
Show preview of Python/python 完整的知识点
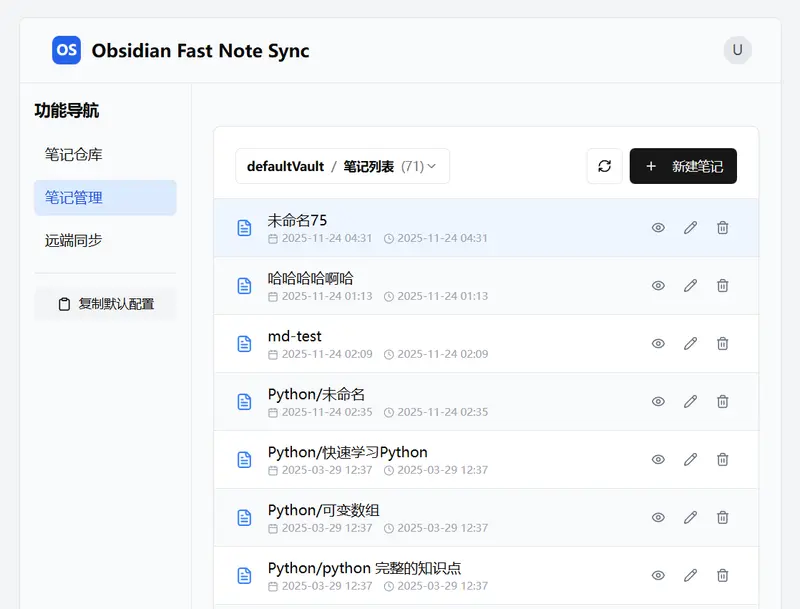(x=658, y=575)
